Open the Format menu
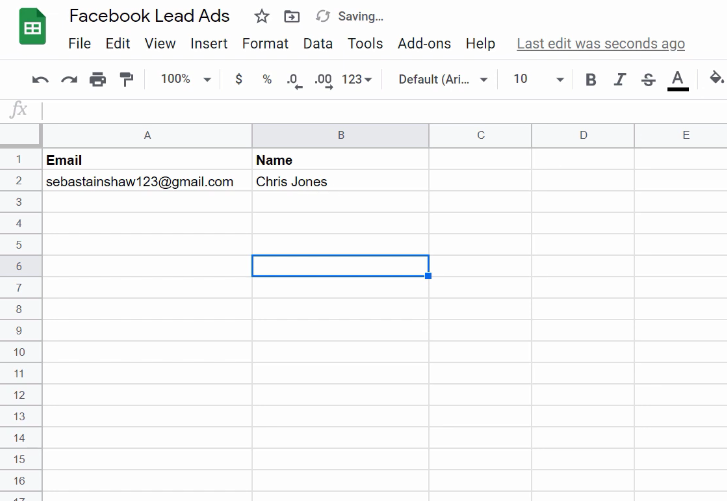 (x=265, y=44)
